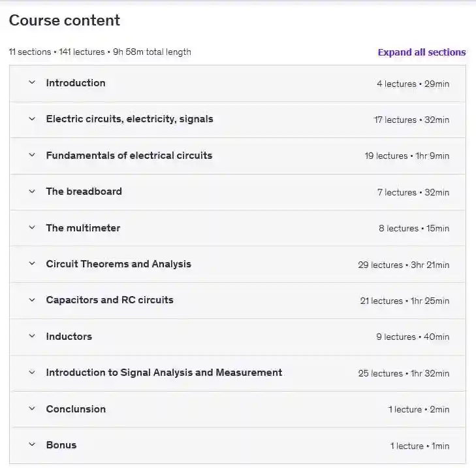Click the Inductors section heading

point(69,337)
